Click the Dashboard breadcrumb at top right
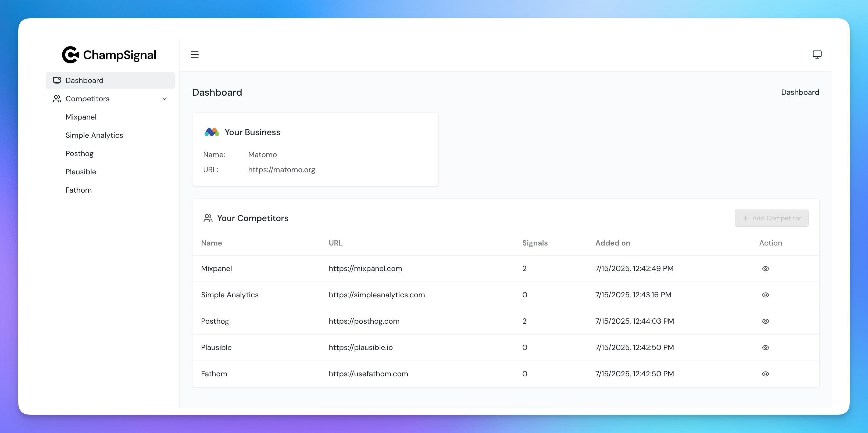 (x=800, y=92)
